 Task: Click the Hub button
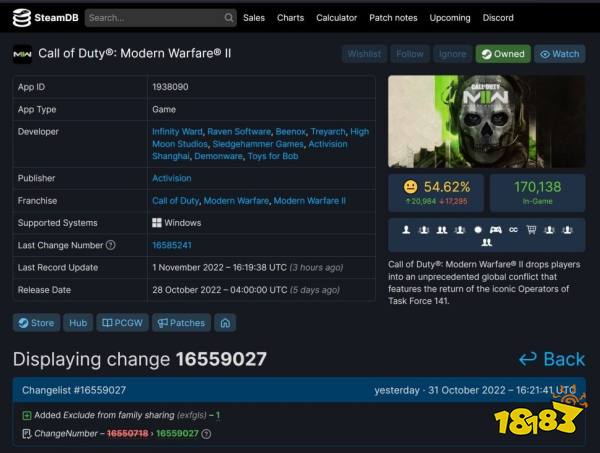(x=78, y=323)
